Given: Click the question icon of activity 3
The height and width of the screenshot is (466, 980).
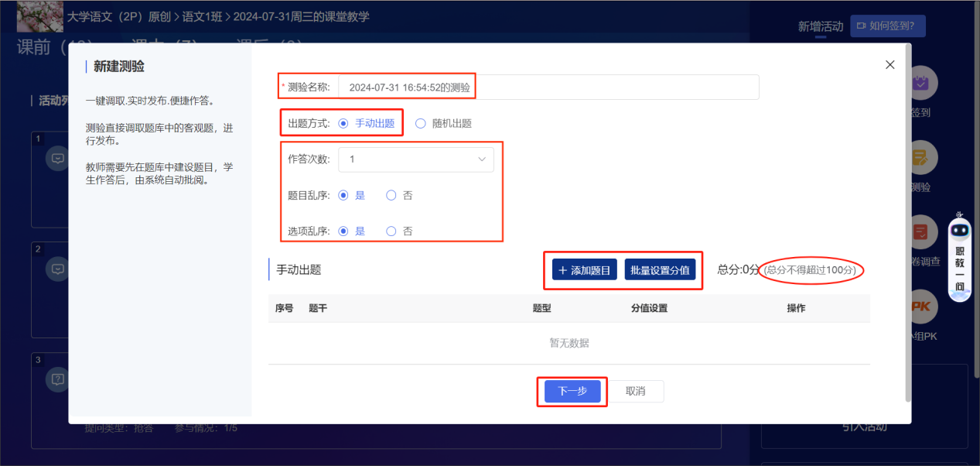Looking at the screenshot, I should (58, 379).
